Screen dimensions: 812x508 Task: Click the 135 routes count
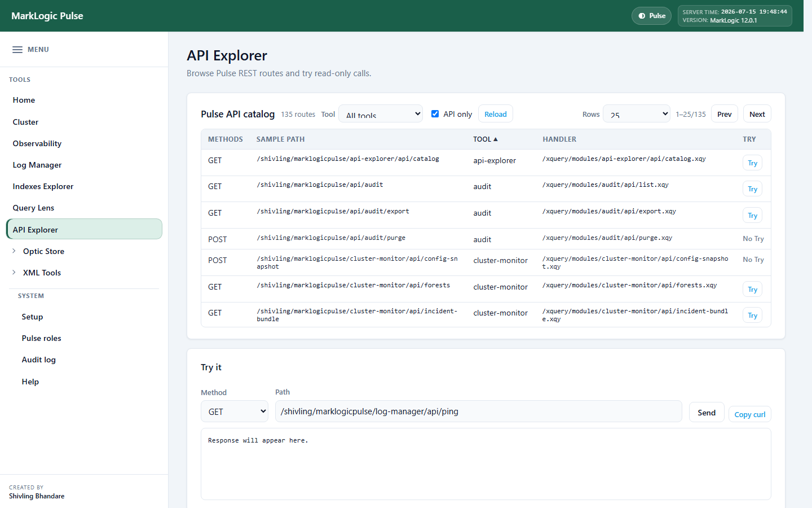point(298,114)
